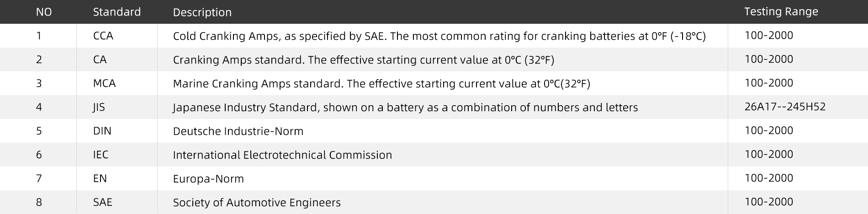This screenshot has width=868, height=214.
Task: Click the Marine Cranking Amps description text
Action: coord(381,84)
